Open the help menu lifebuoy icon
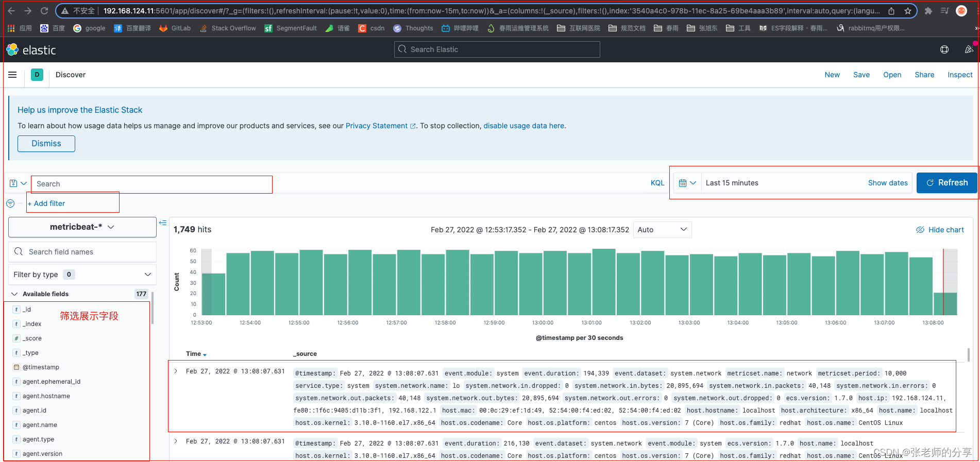Image resolution: width=980 pixels, height=462 pixels. click(x=944, y=49)
